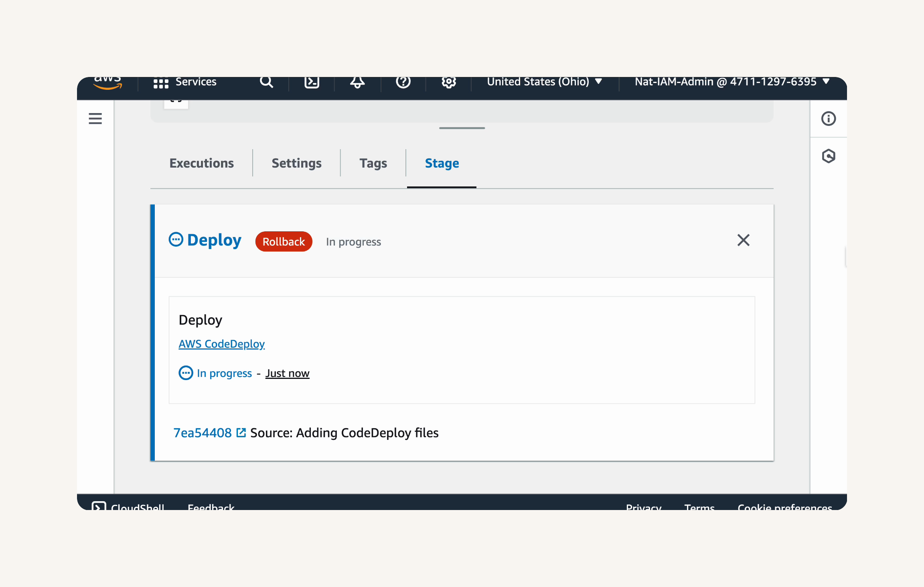924x587 pixels.
Task: Click the red Rollback button
Action: click(x=284, y=241)
